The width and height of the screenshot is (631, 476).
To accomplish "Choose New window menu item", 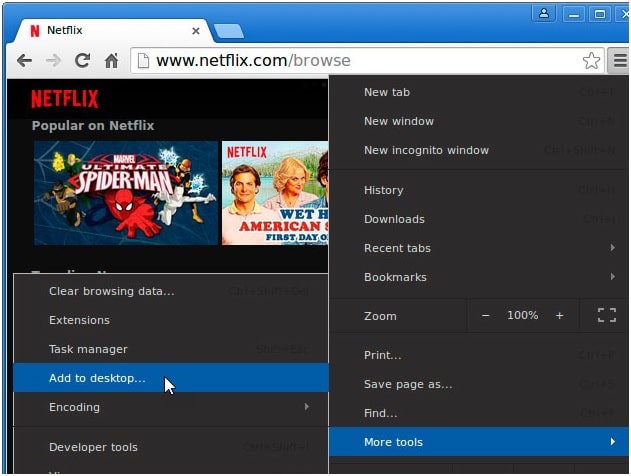I will click(x=479, y=121).
